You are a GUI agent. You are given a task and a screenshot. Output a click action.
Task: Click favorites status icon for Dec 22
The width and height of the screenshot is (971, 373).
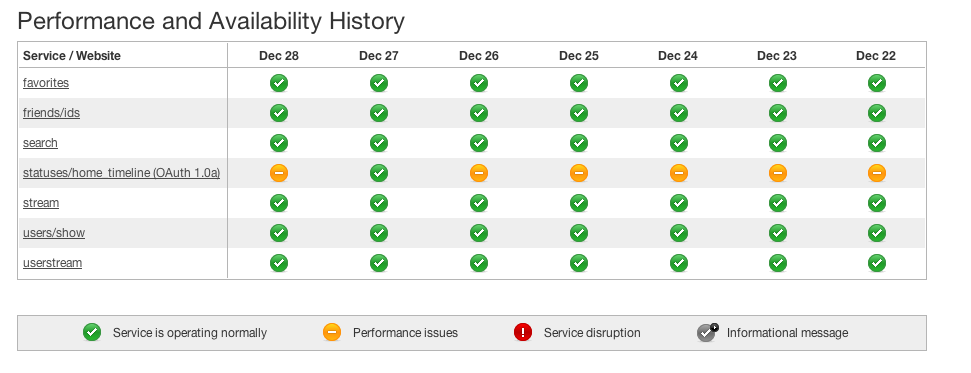(x=877, y=83)
